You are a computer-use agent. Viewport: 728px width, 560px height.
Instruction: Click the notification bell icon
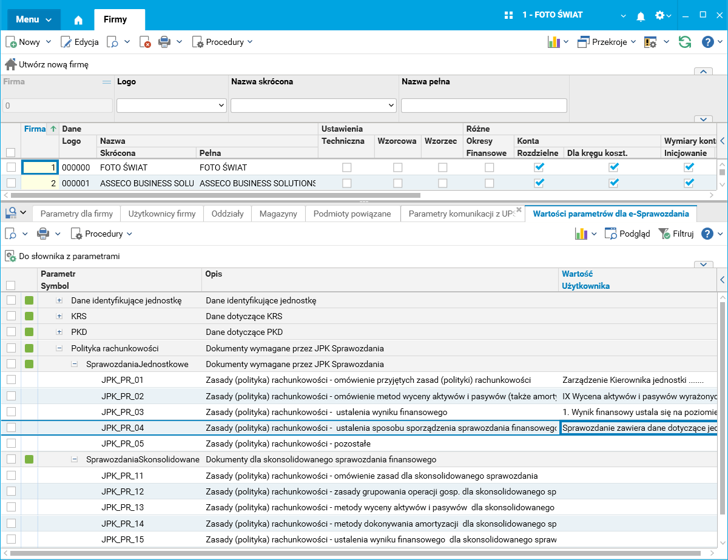click(641, 16)
